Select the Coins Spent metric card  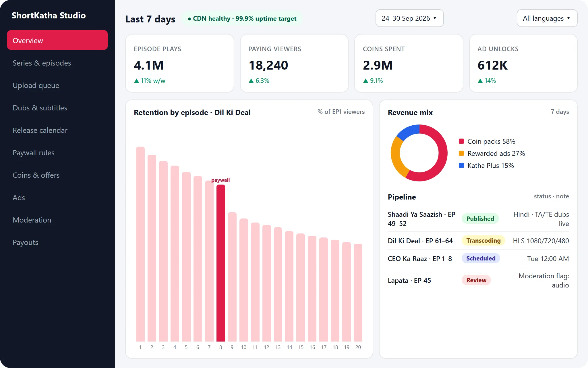coord(409,63)
